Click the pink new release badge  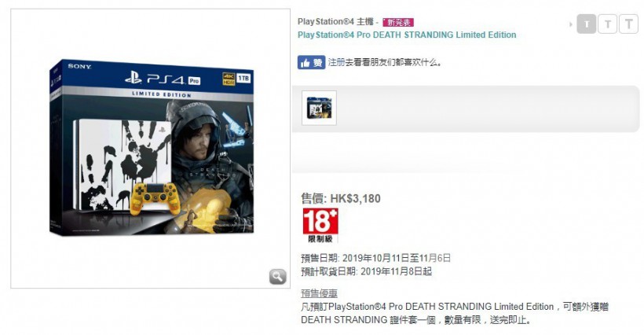(397, 22)
